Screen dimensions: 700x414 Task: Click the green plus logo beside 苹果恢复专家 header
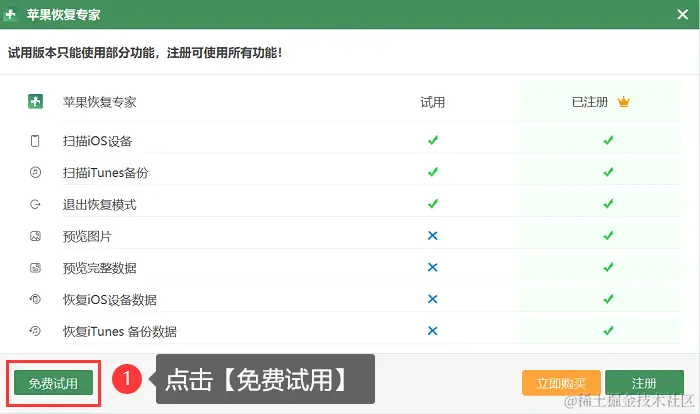point(35,101)
